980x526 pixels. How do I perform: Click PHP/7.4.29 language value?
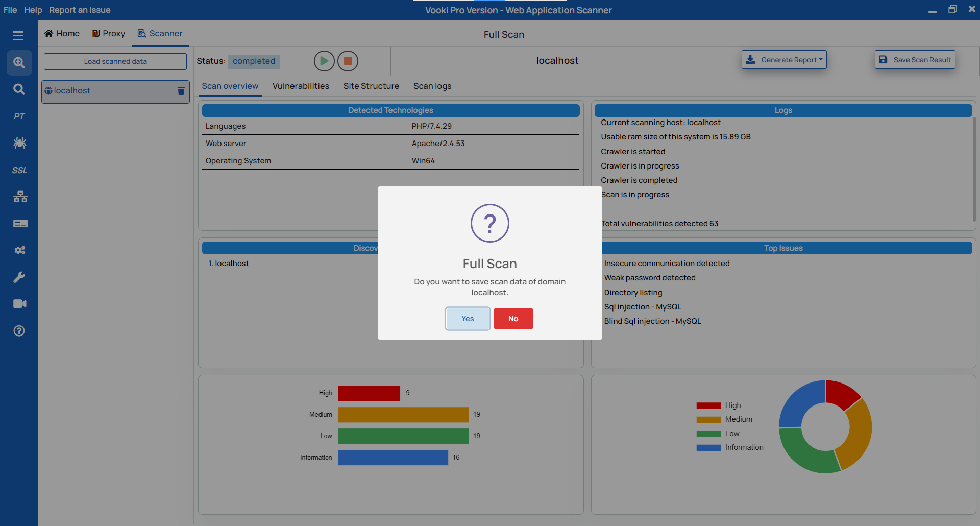[432, 126]
